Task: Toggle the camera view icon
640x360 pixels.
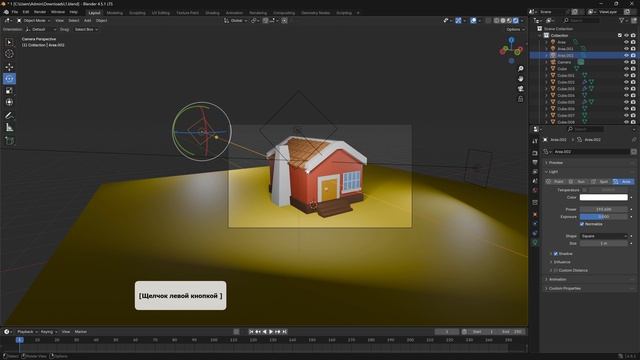Action: tap(520, 89)
